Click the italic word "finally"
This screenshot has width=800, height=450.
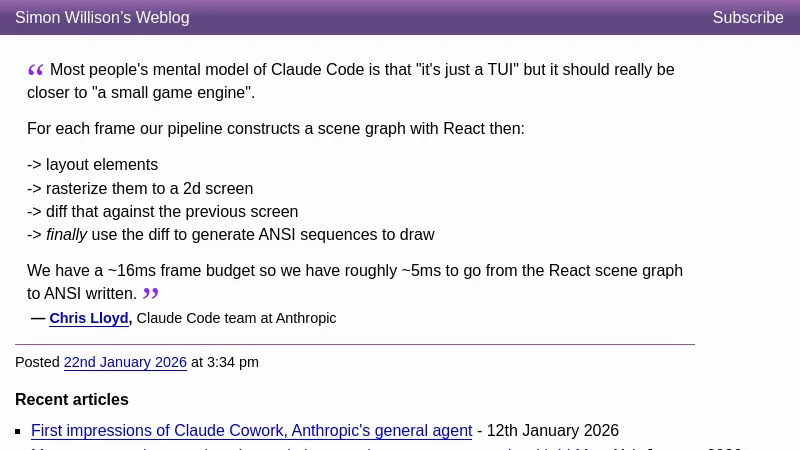click(x=66, y=235)
